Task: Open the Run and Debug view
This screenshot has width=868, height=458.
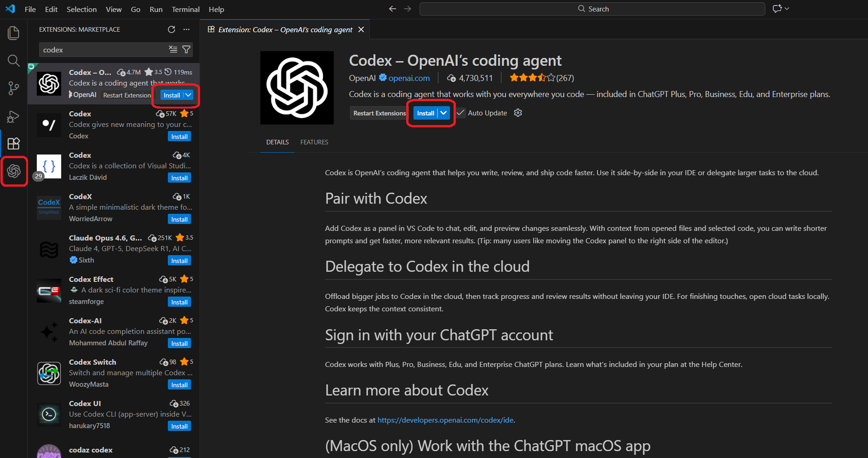Action: [14, 116]
